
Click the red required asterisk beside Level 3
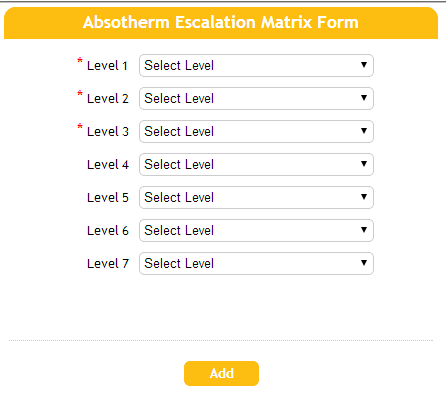[x=80, y=127]
